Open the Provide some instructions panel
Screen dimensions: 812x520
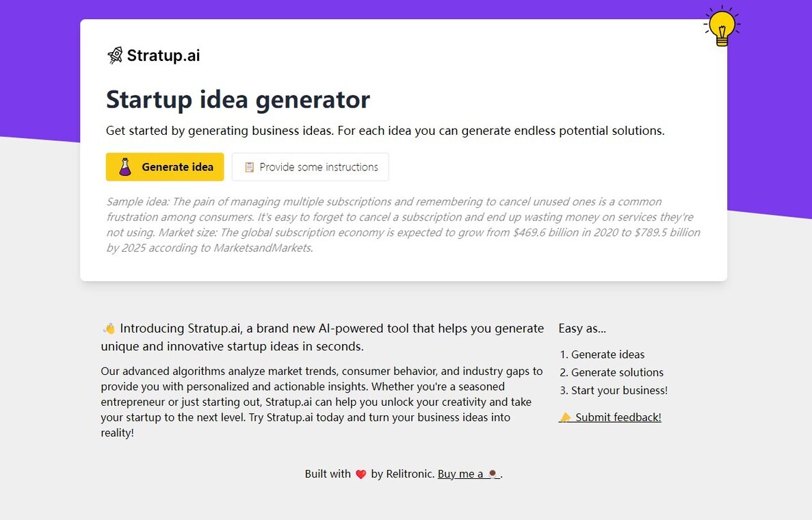pyautogui.click(x=310, y=166)
